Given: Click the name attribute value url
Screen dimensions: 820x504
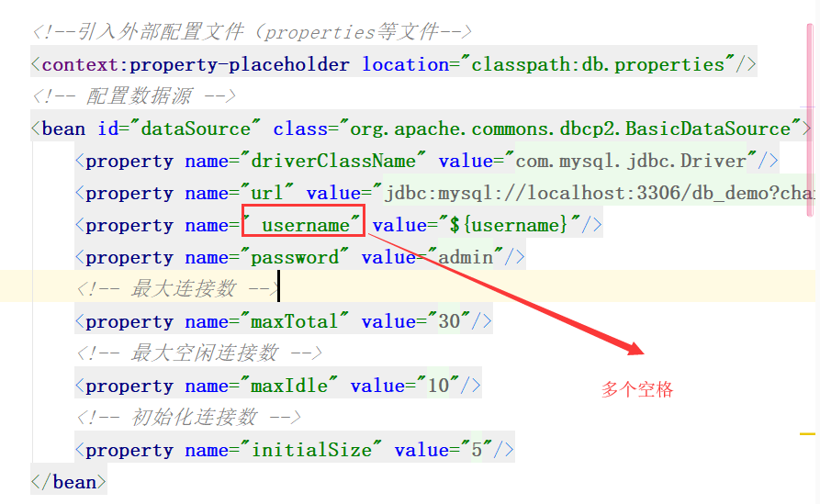Looking at the screenshot, I should [x=267, y=193].
